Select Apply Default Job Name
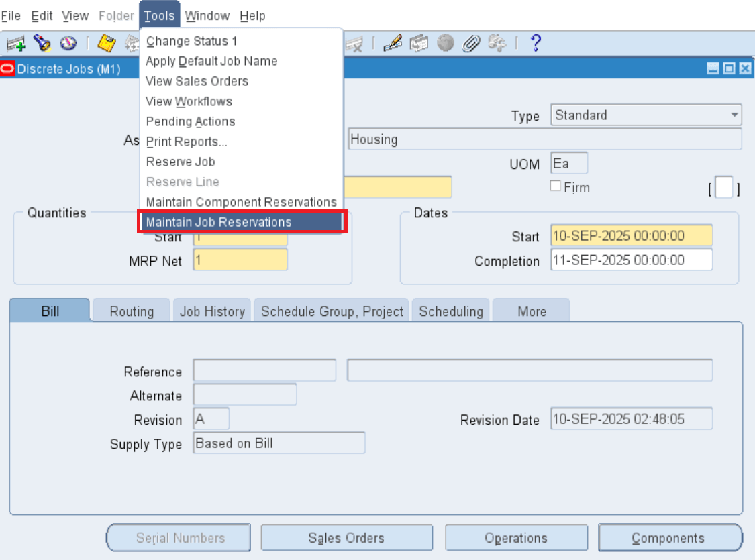The image size is (755, 560). (x=241, y=61)
